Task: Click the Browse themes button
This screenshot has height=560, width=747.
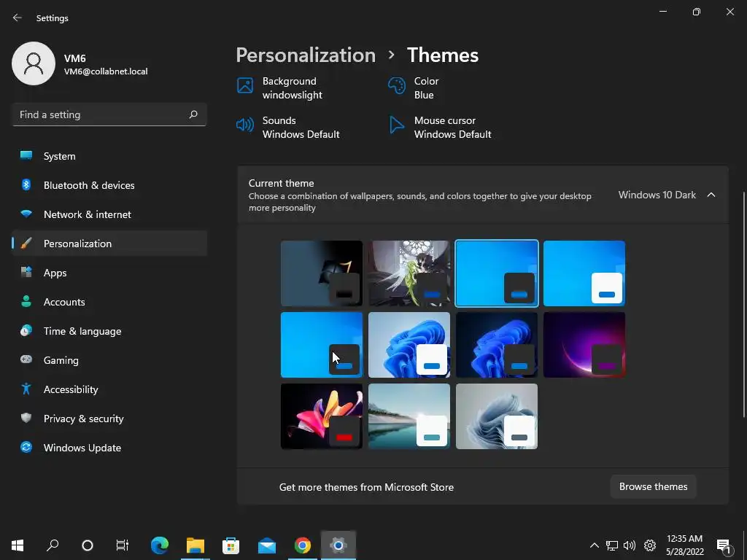Action: coord(653,486)
